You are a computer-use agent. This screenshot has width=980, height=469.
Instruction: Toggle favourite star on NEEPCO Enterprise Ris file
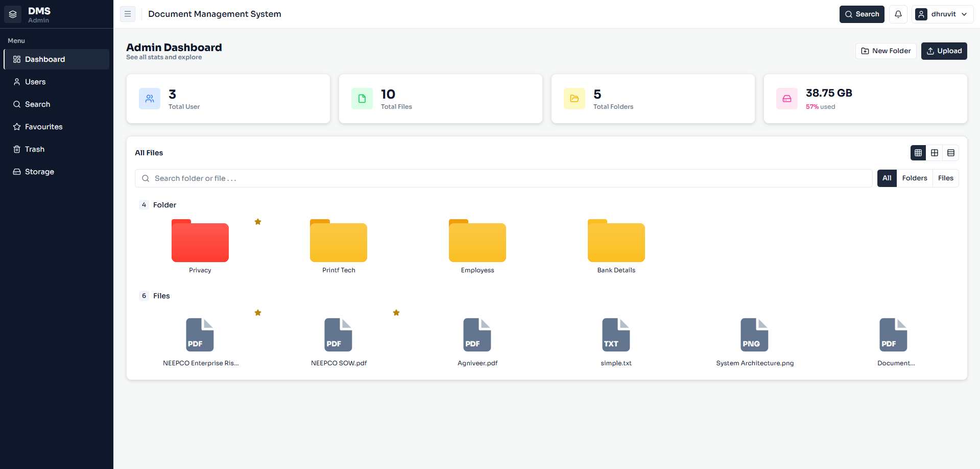pyautogui.click(x=258, y=313)
